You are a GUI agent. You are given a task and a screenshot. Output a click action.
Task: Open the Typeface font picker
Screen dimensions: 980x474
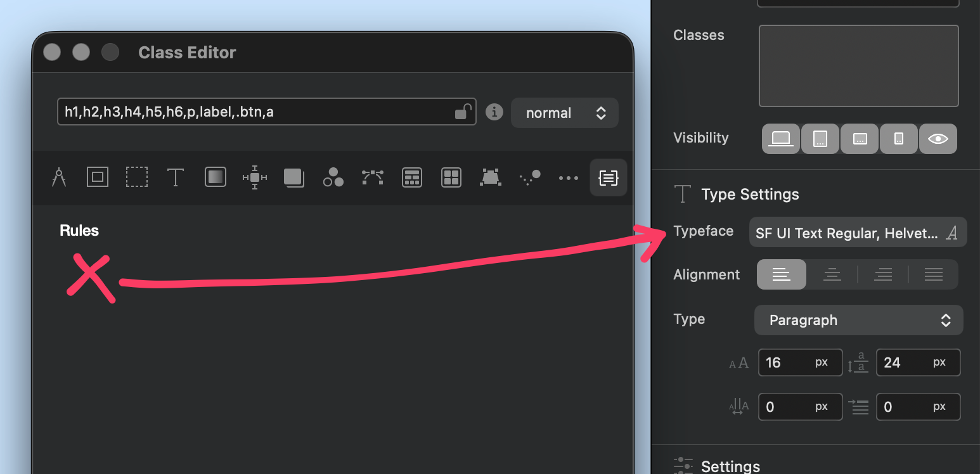coord(858,233)
